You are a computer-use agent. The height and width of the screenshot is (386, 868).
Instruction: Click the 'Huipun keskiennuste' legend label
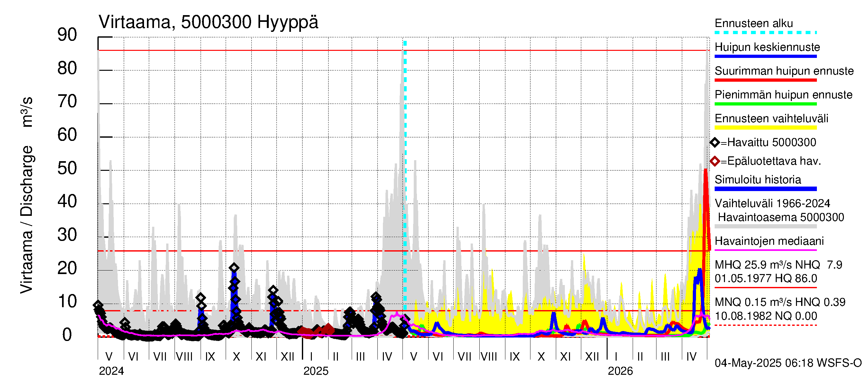click(767, 47)
